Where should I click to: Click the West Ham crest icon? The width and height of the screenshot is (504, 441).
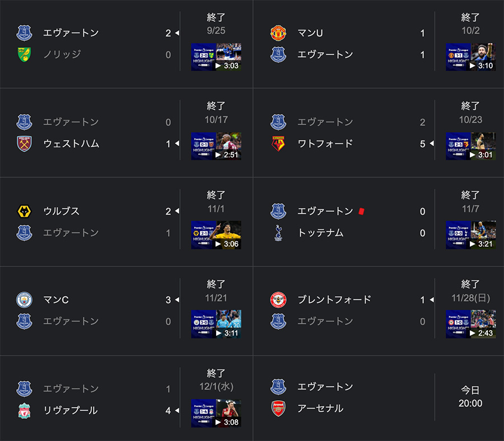24,144
